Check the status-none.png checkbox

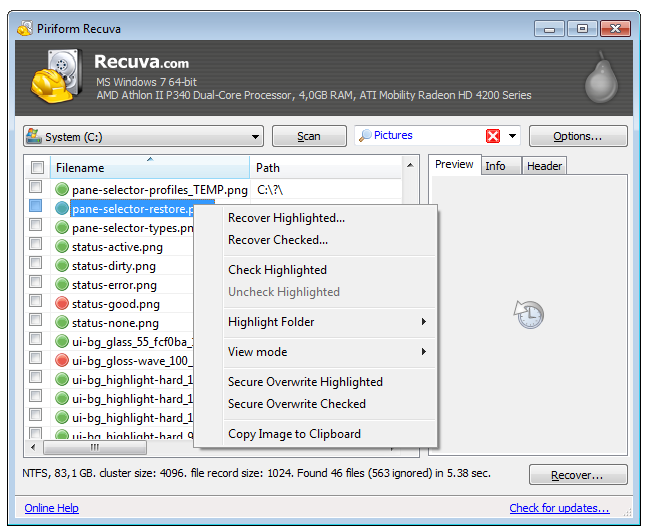pyautogui.click(x=36, y=320)
